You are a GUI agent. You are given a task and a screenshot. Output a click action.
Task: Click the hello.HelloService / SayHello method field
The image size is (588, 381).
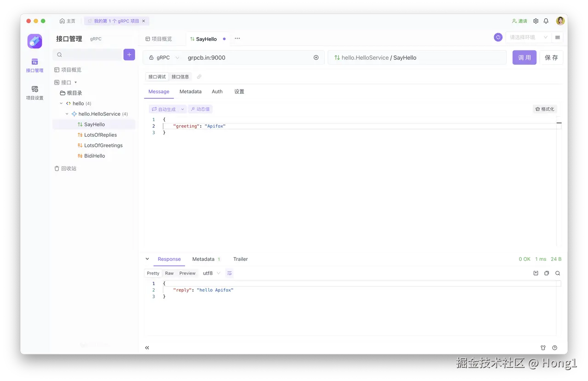tap(417, 58)
